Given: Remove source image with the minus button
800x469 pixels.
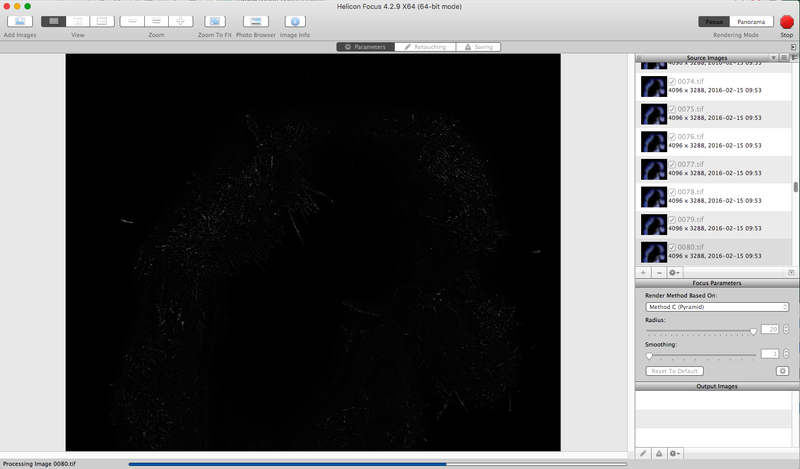Looking at the screenshot, I should click(659, 273).
